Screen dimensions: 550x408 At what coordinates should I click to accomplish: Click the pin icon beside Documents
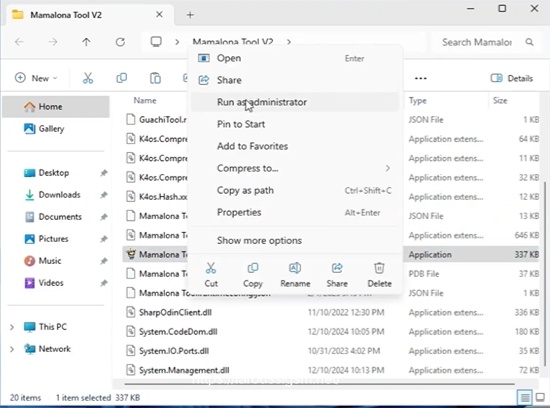click(103, 217)
